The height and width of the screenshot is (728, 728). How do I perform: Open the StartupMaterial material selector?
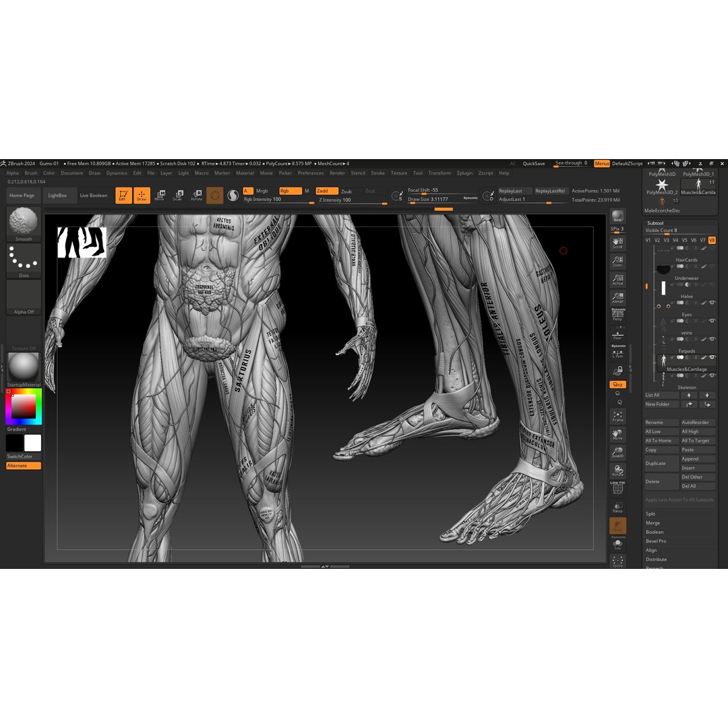(24, 369)
